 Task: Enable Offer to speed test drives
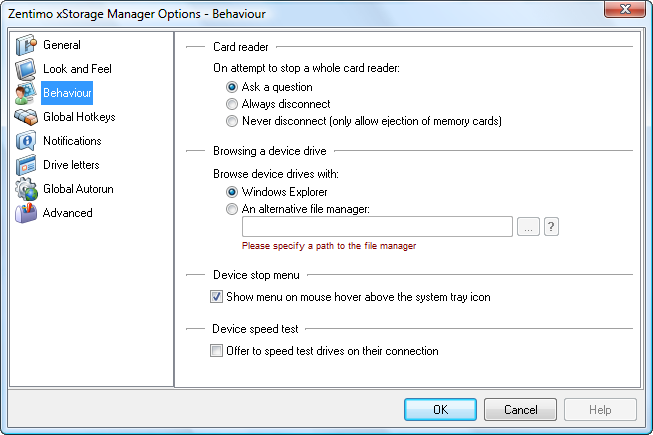click(216, 351)
